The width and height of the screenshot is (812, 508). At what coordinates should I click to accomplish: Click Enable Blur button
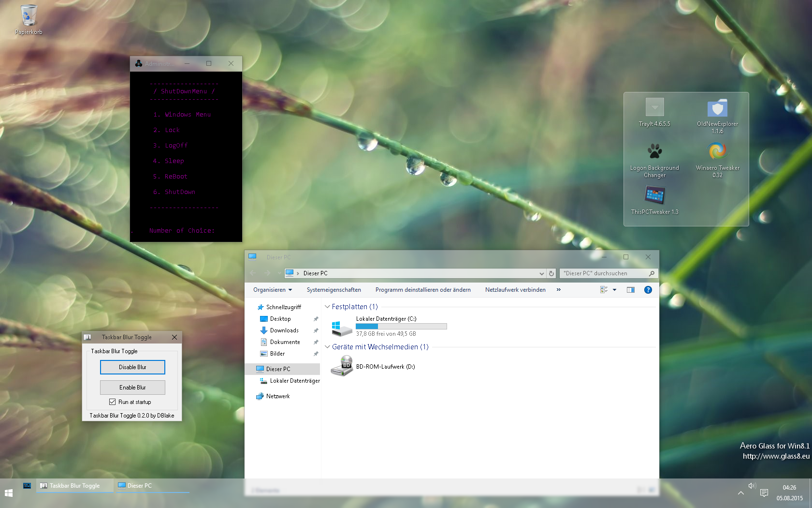(x=132, y=388)
